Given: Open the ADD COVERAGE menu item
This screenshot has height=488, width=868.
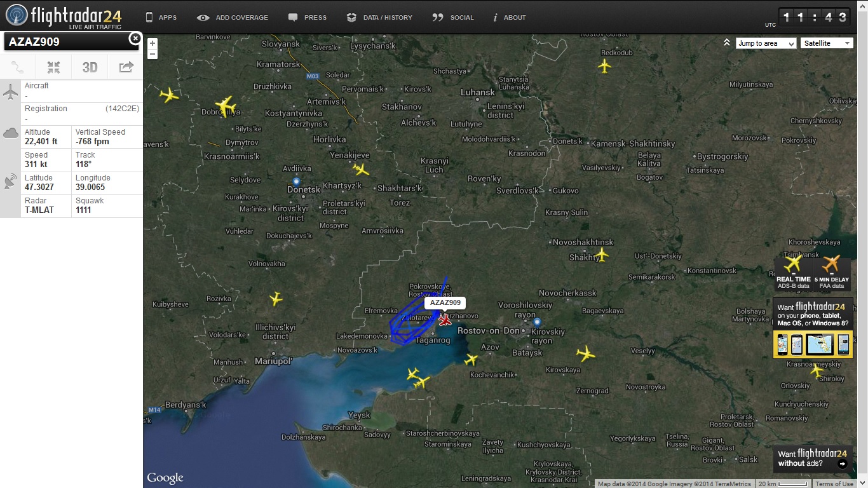Looking at the screenshot, I should [x=233, y=17].
